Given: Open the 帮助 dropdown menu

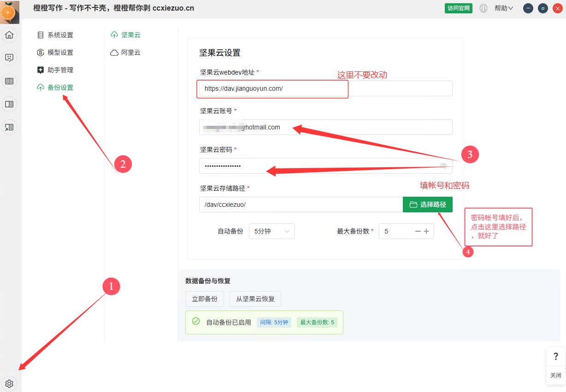Looking at the screenshot, I should tap(504, 8).
